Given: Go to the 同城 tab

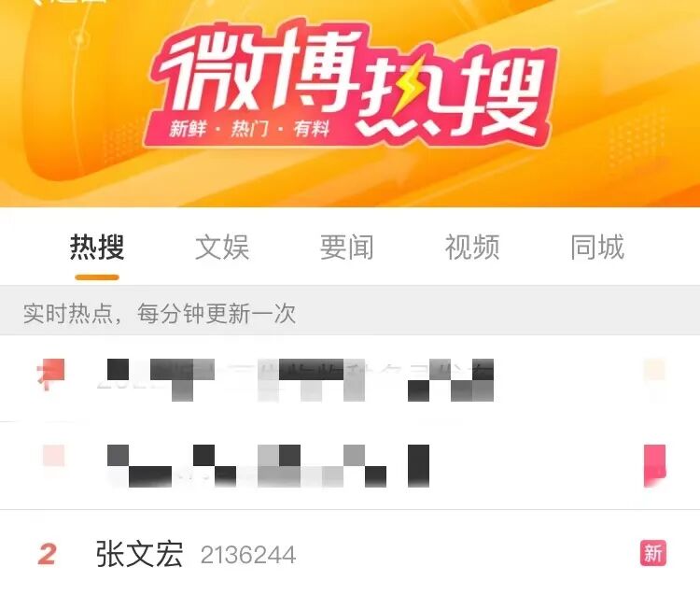Looking at the screenshot, I should [x=597, y=247].
